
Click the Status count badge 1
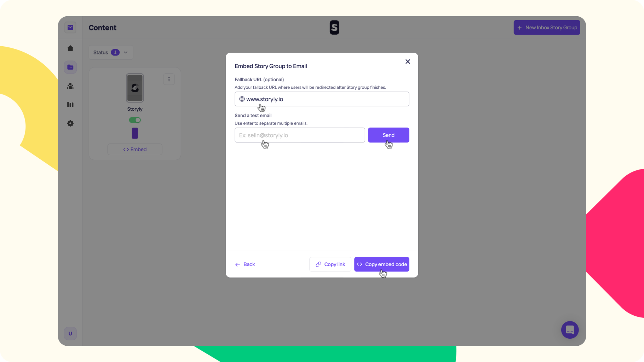[x=115, y=52]
